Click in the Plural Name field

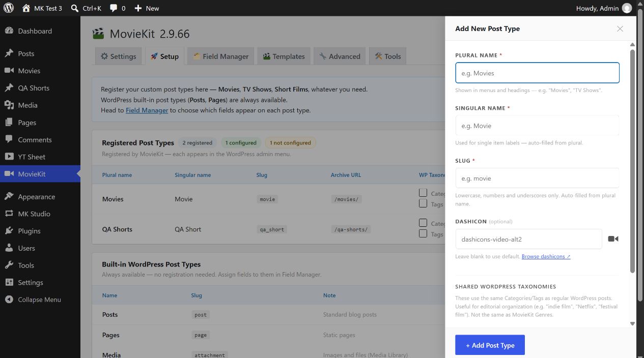pyautogui.click(x=537, y=73)
